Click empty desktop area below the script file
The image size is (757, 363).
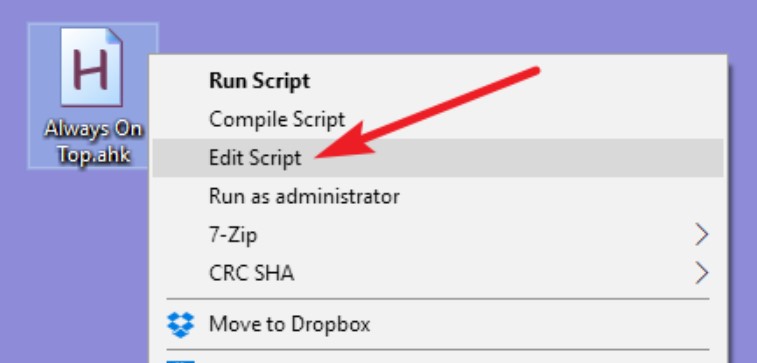[72, 265]
